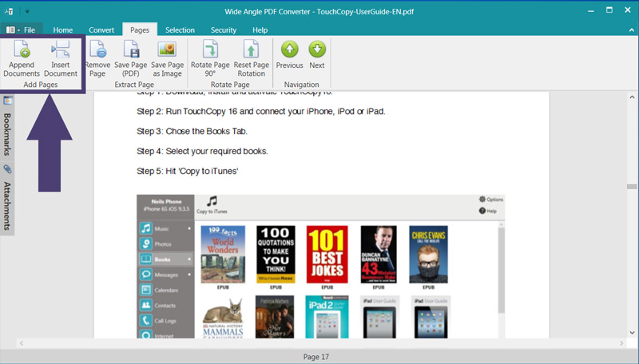
Task: Click horizontal scrollbar left arrow
Action: coord(22,343)
